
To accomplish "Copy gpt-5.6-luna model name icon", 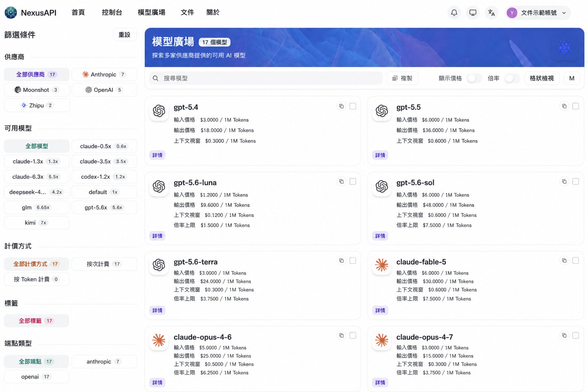I will 341,181.
